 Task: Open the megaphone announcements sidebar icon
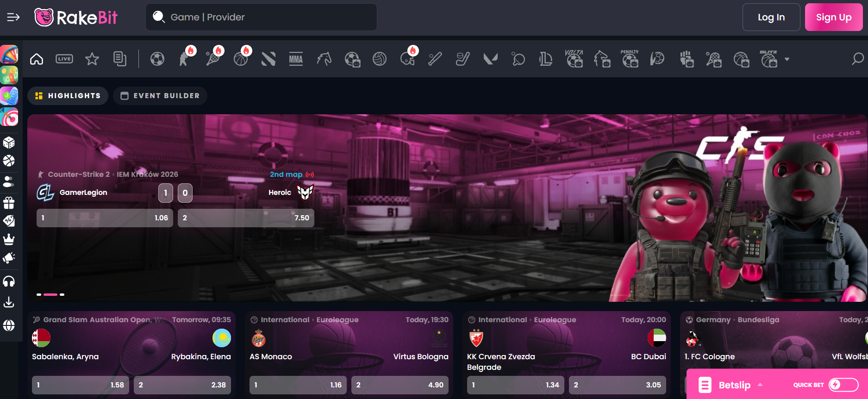[x=9, y=258]
